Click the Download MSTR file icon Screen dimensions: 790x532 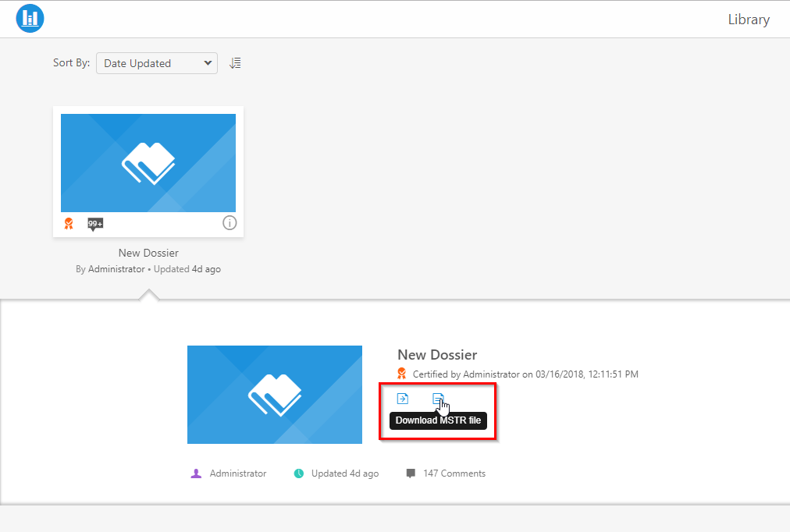pos(438,399)
